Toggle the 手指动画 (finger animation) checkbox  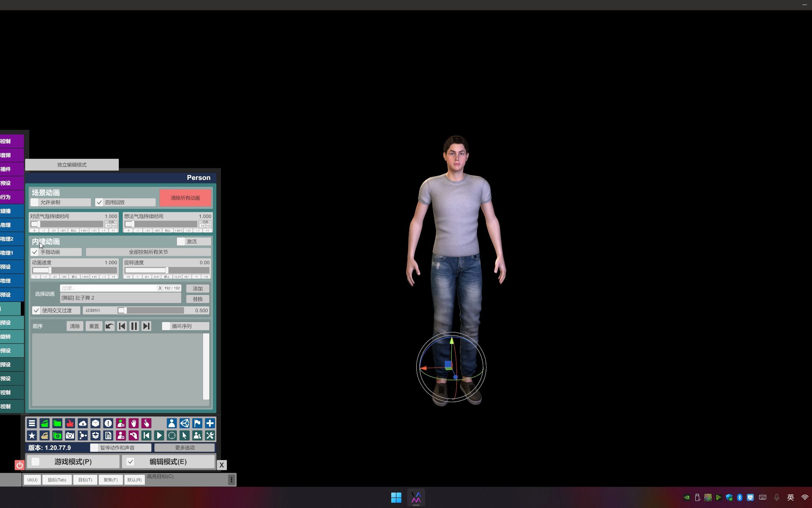tap(35, 252)
